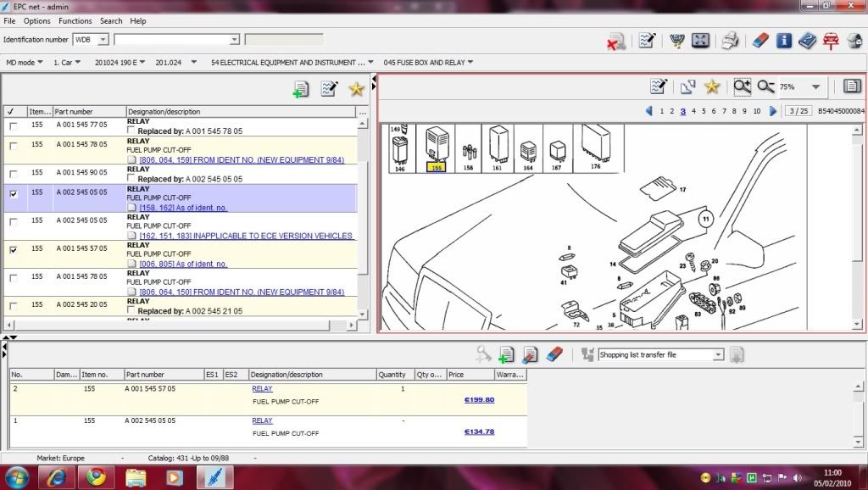
Task: Click the printer icon in main toolbar
Action: [730, 40]
